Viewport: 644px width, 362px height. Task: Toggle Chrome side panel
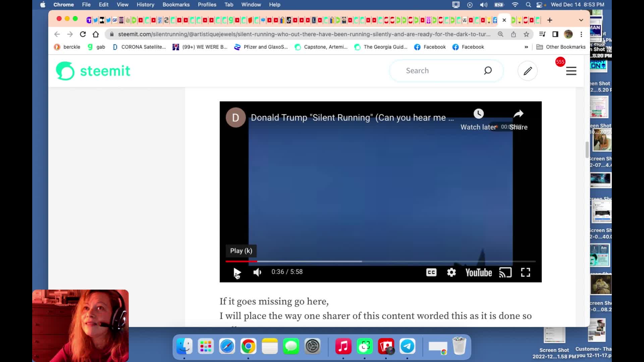[x=555, y=34]
